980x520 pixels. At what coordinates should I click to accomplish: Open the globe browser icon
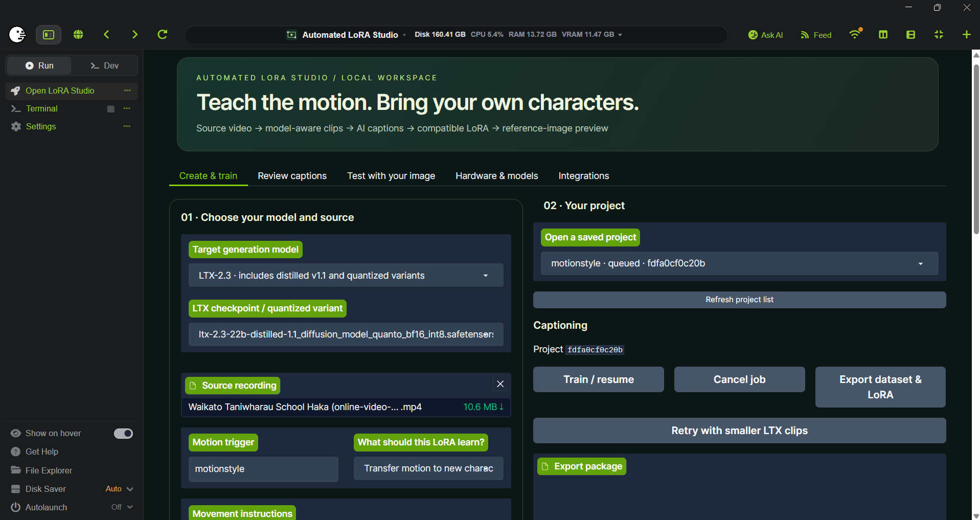point(78,35)
